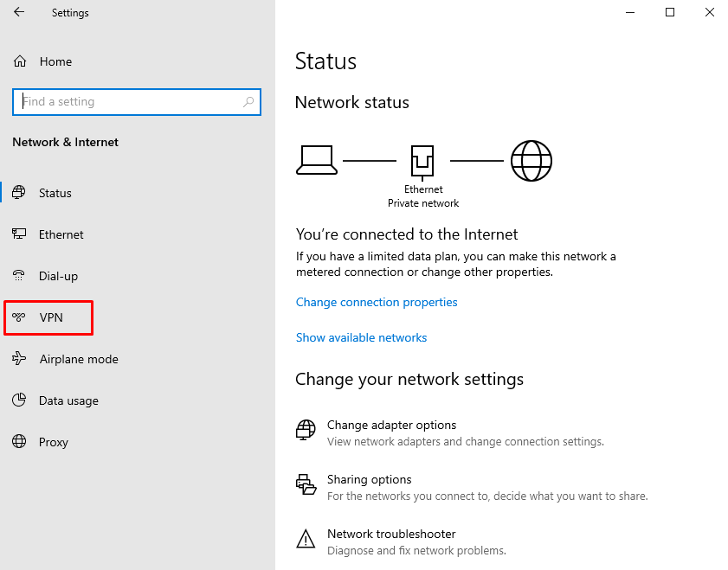Click the Home house icon

(20, 61)
